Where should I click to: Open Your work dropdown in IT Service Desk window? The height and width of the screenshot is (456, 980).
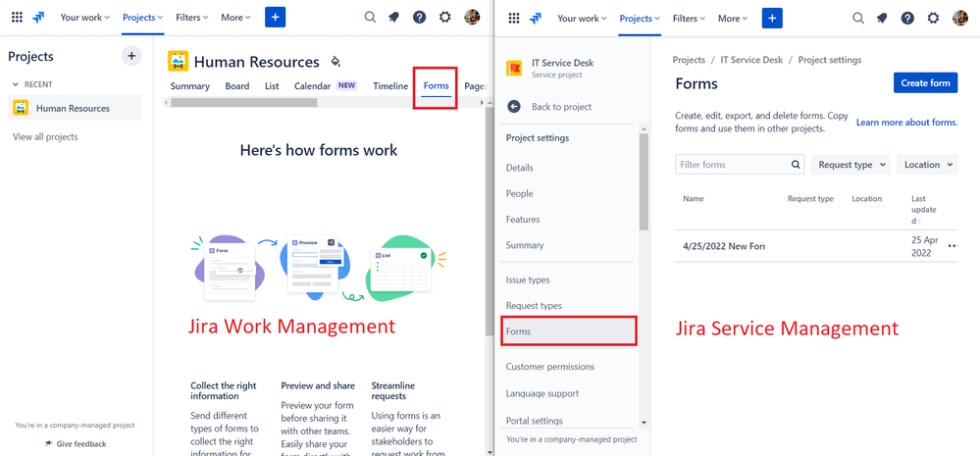click(x=582, y=18)
